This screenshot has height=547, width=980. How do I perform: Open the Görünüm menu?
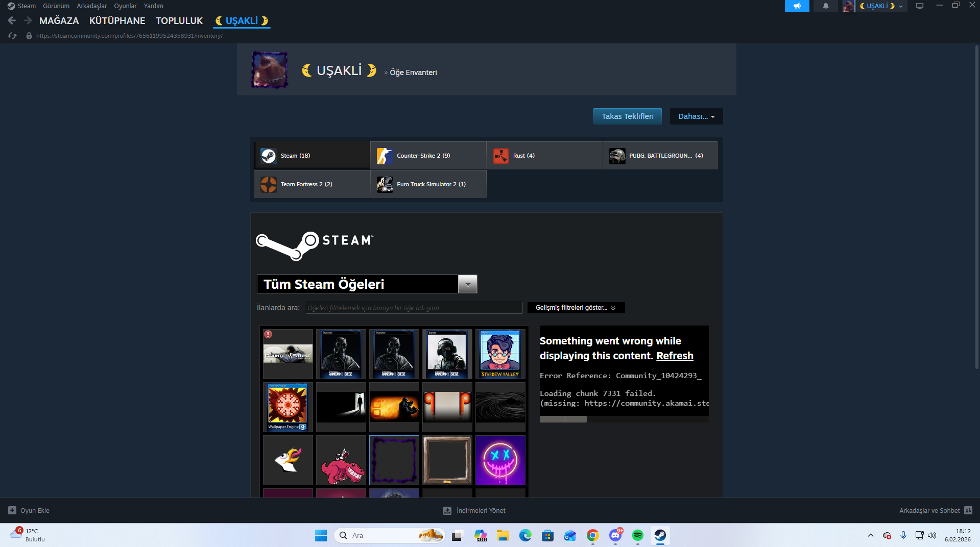point(56,6)
